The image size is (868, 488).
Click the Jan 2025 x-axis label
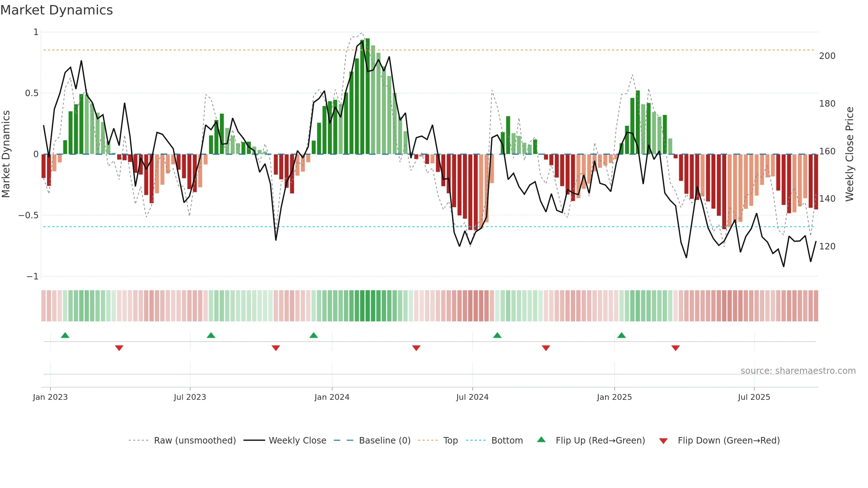tap(614, 397)
